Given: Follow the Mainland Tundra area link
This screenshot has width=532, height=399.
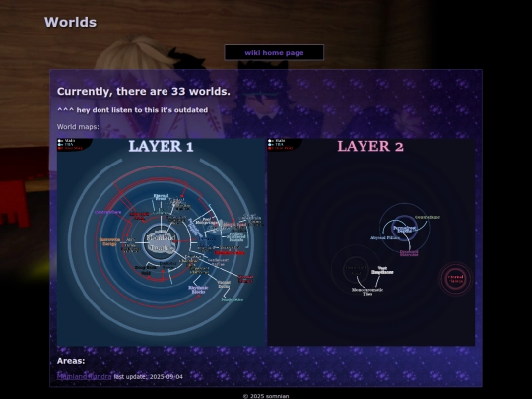Looking at the screenshot, I should 84,377.
